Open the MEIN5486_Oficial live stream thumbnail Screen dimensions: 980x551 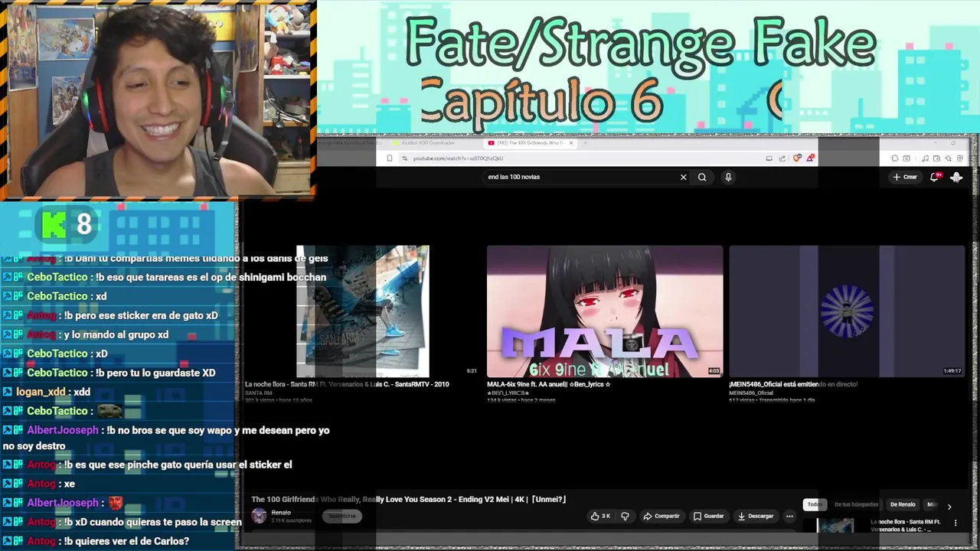(x=847, y=311)
